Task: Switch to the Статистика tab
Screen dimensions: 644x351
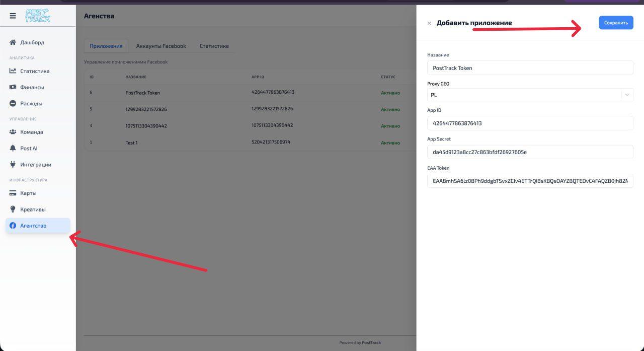Action: [214, 46]
